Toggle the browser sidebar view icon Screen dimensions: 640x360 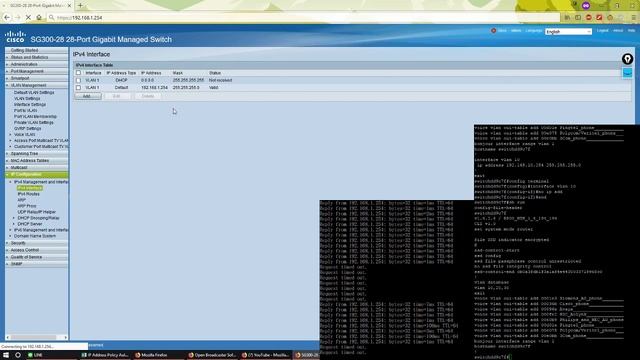(x=578, y=18)
